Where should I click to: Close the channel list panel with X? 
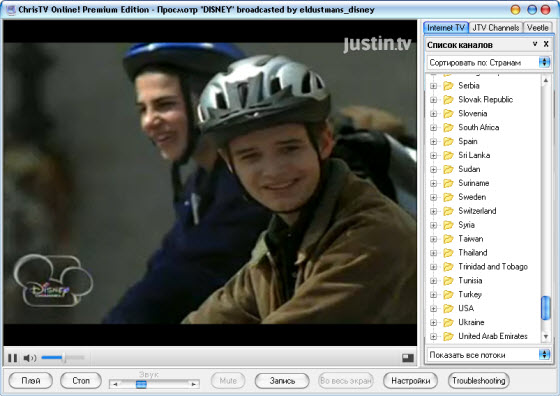(x=546, y=44)
